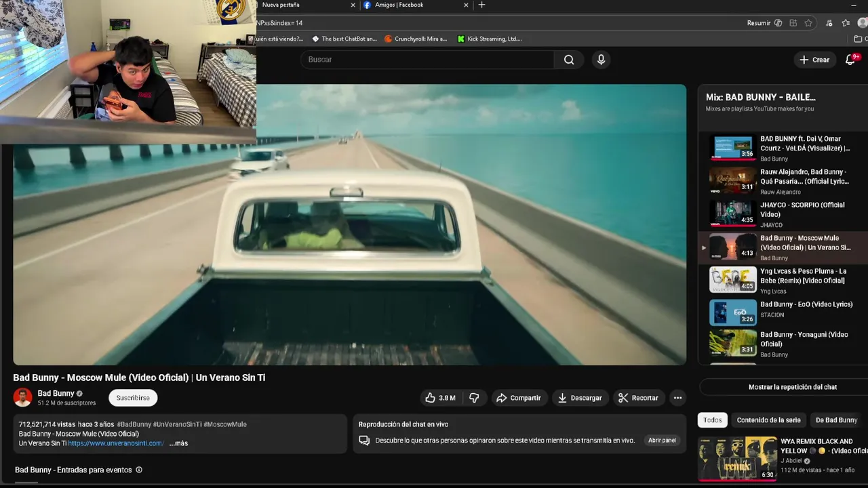Open Crunchyroll bookmark
The height and width of the screenshot is (488, 868).
416,39
